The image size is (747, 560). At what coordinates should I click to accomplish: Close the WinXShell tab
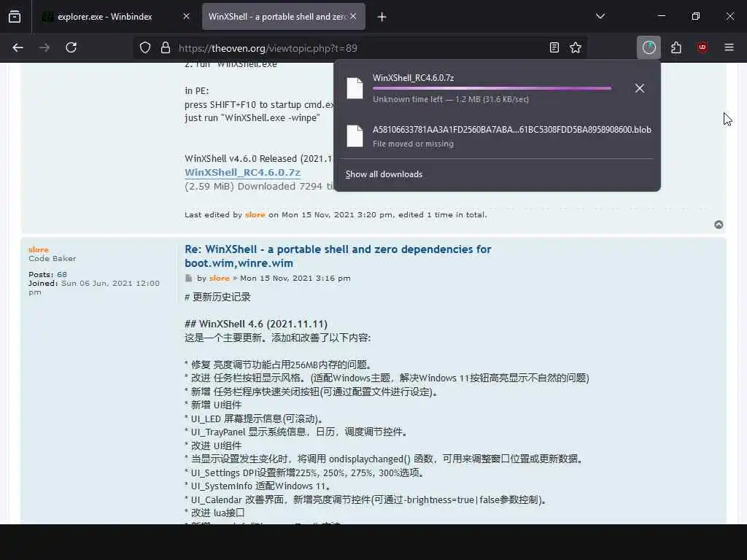tap(353, 16)
